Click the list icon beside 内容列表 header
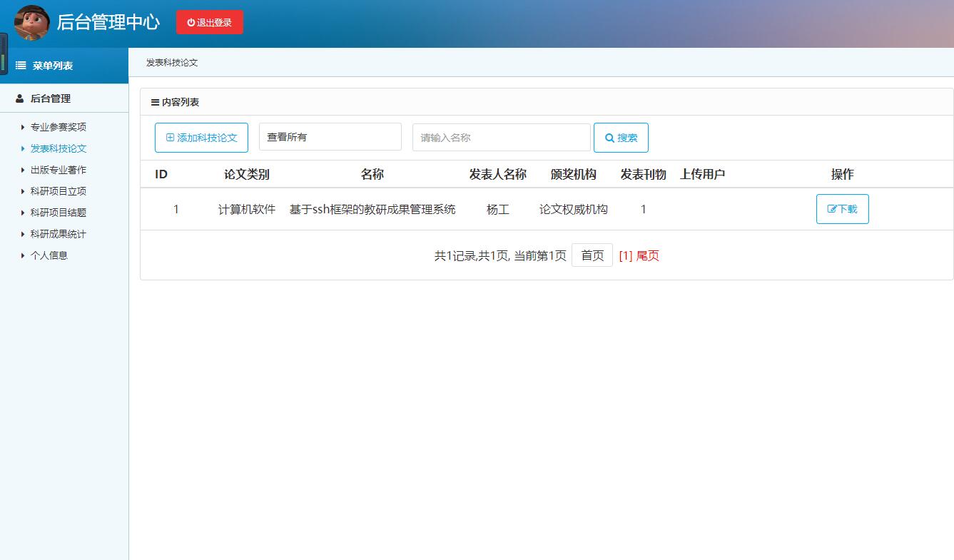The height and width of the screenshot is (560, 954). tap(156, 102)
